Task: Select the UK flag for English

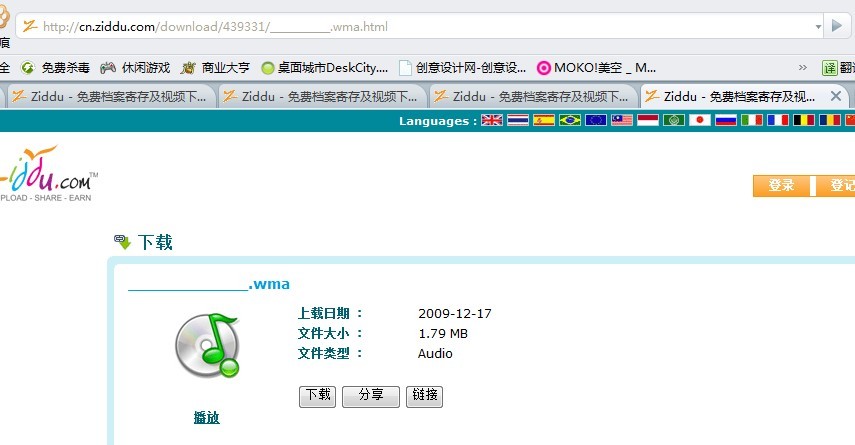Action: (492, 121)
